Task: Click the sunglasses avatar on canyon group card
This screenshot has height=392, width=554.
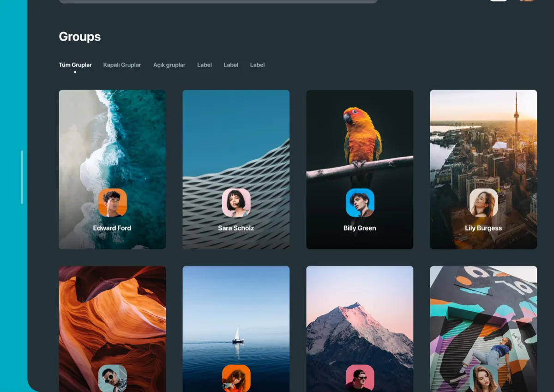Action: pyautogui.click(x=112, y=378)
